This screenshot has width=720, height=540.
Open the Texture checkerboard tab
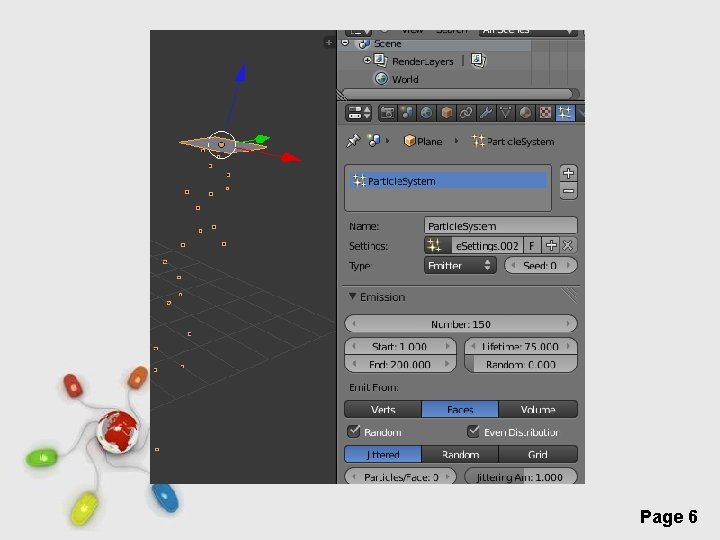click(545, 113)
